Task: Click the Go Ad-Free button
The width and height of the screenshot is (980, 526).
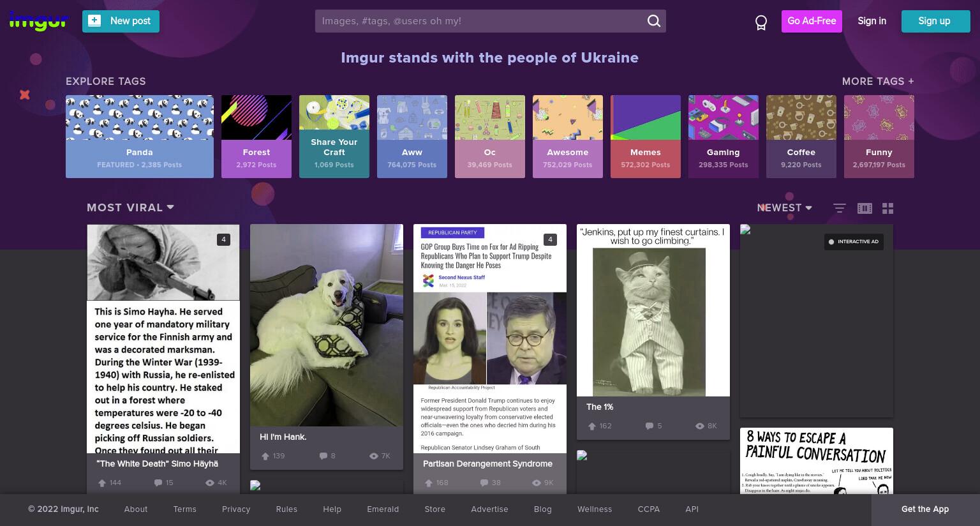Action: [812, 21]
